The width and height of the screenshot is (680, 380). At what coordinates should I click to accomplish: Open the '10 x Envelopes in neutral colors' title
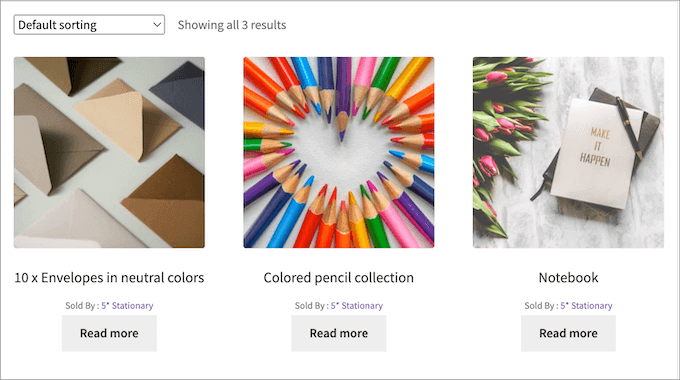point(109,278)
